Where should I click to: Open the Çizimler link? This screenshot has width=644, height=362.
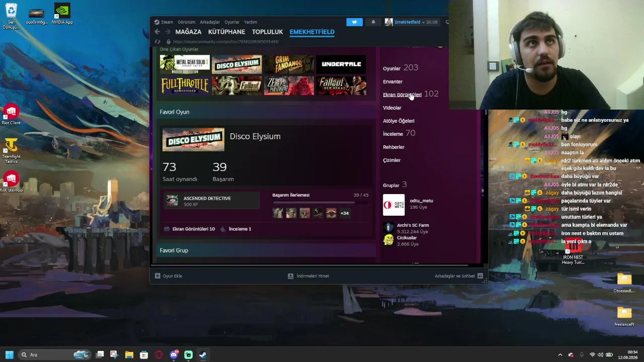point(392,160)
